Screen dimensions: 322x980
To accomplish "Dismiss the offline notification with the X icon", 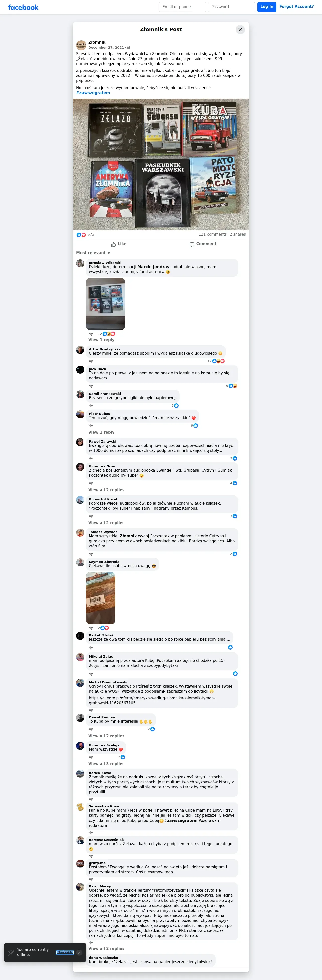I will click(79, 953).
